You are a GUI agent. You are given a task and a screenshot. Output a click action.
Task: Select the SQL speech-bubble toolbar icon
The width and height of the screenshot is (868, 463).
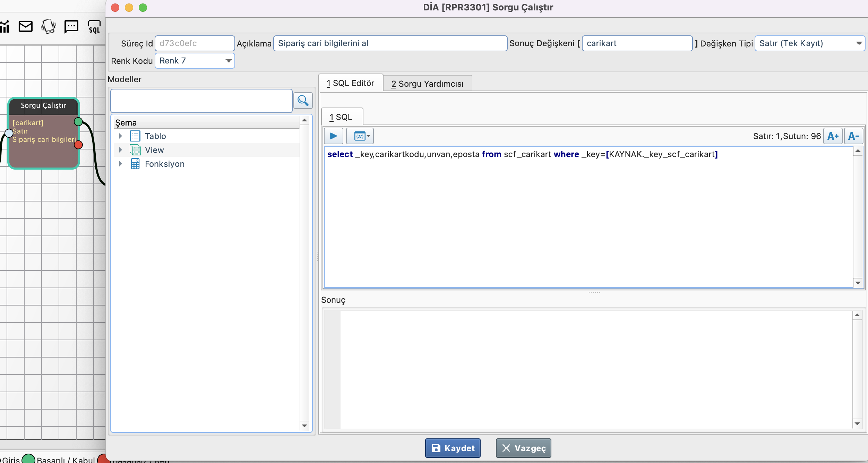pyautogui.click(x=94, y=26)
